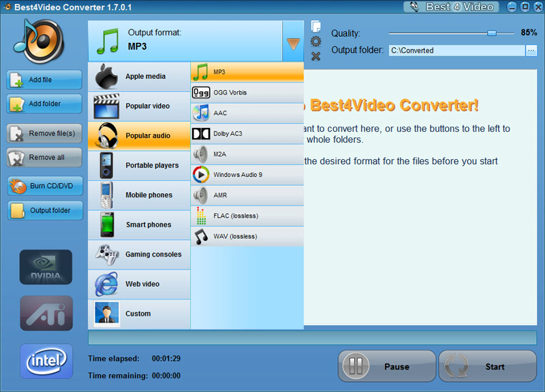The image size is (545, 392).
Task: Select the Web video category
Action: (x=139, y=284)
